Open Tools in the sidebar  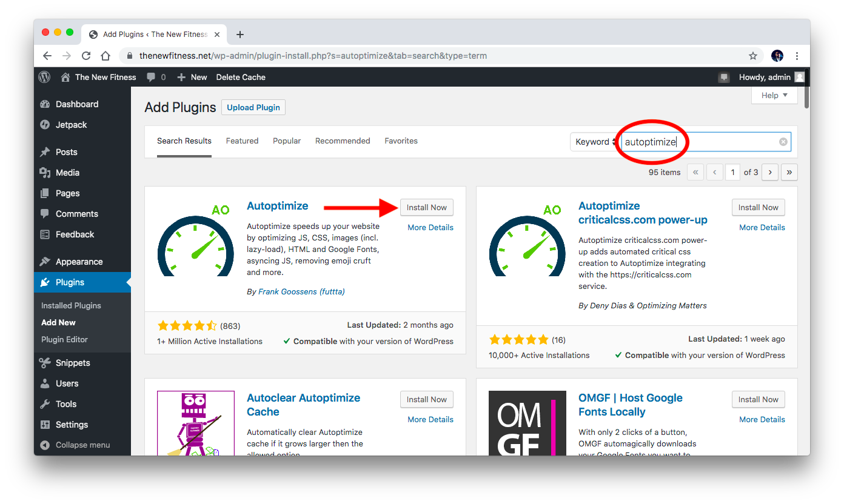click(66, 404)
